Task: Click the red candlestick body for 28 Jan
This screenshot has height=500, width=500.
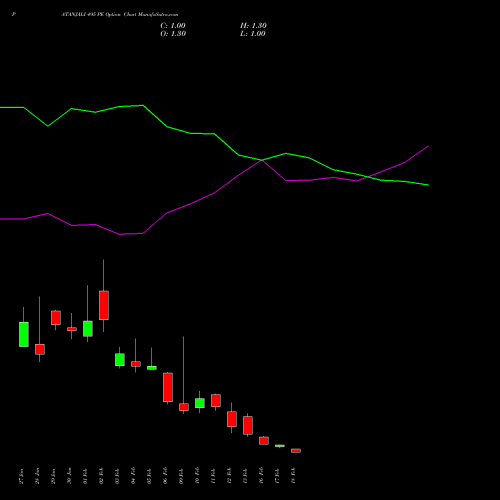Action: point(40,349)
